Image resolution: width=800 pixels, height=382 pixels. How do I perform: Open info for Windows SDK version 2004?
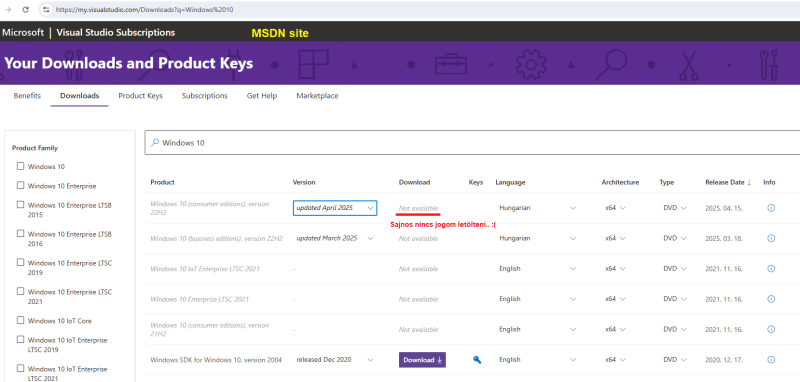coord(771,360)
